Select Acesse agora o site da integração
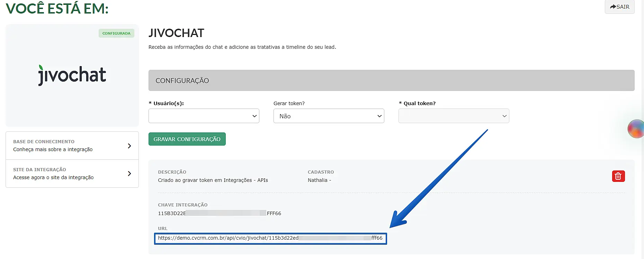Screen dimensions: 644x259 (53, 177)
